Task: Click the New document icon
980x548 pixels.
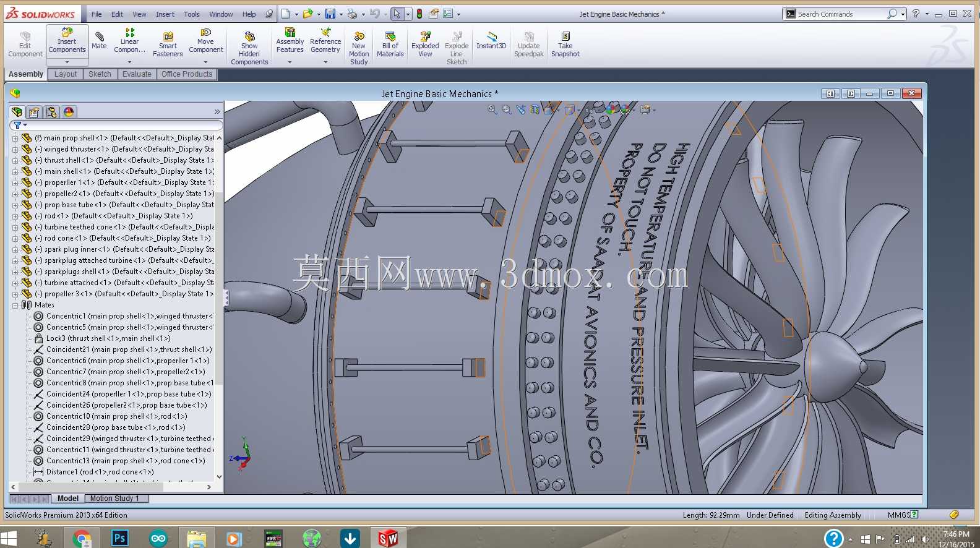Action: tap(285, 14)
